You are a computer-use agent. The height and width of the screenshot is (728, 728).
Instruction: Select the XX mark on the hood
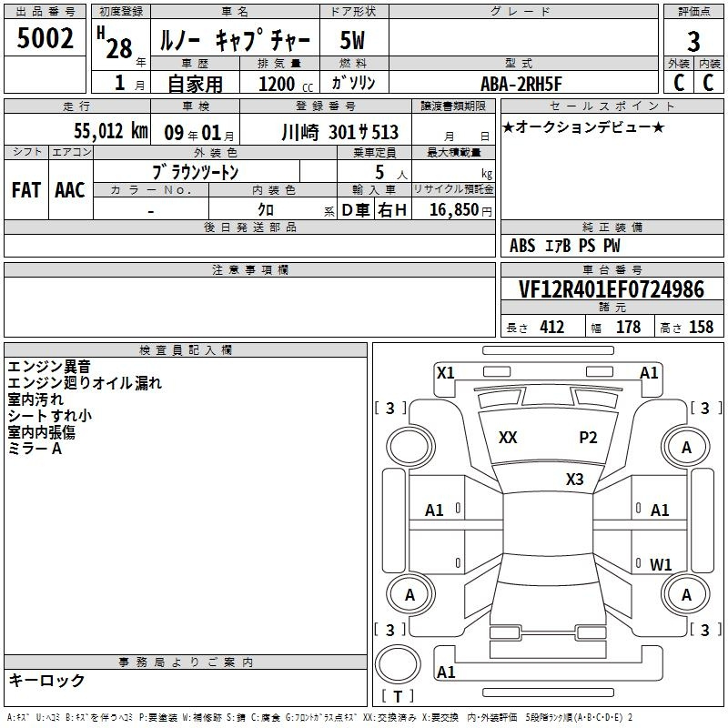(508, 438)
